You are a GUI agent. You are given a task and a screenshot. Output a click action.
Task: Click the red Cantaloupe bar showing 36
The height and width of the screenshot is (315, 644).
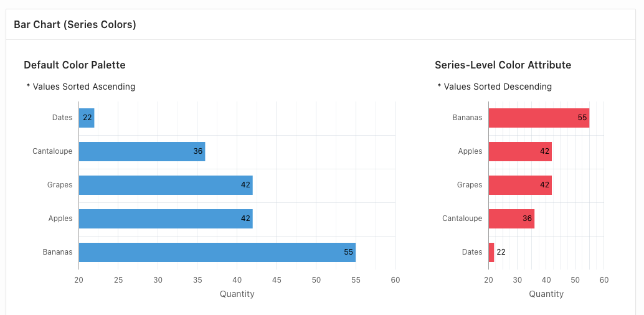512,219
